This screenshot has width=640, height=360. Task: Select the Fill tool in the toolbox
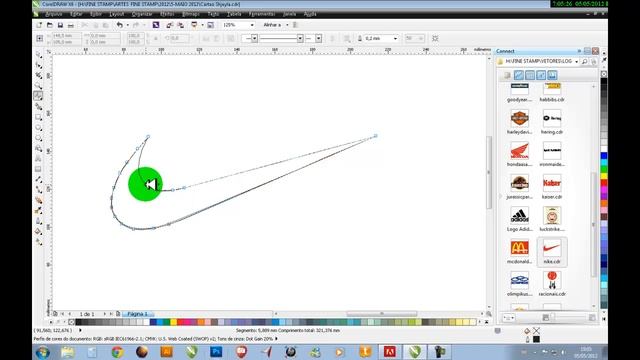pos(38,231)
